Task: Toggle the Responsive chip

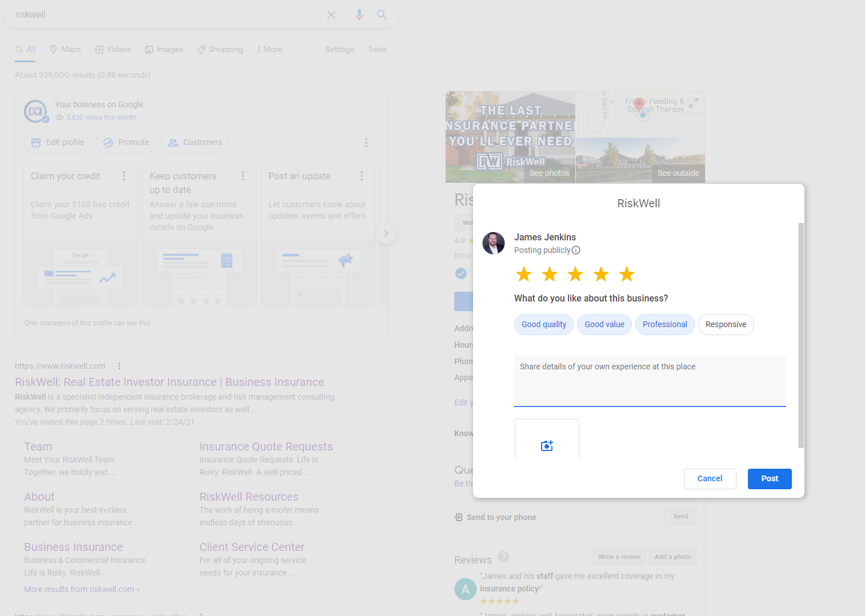Action: click(x=726, y=324)
